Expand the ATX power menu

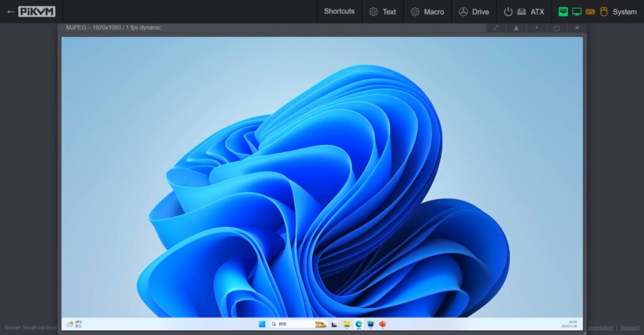524,11
